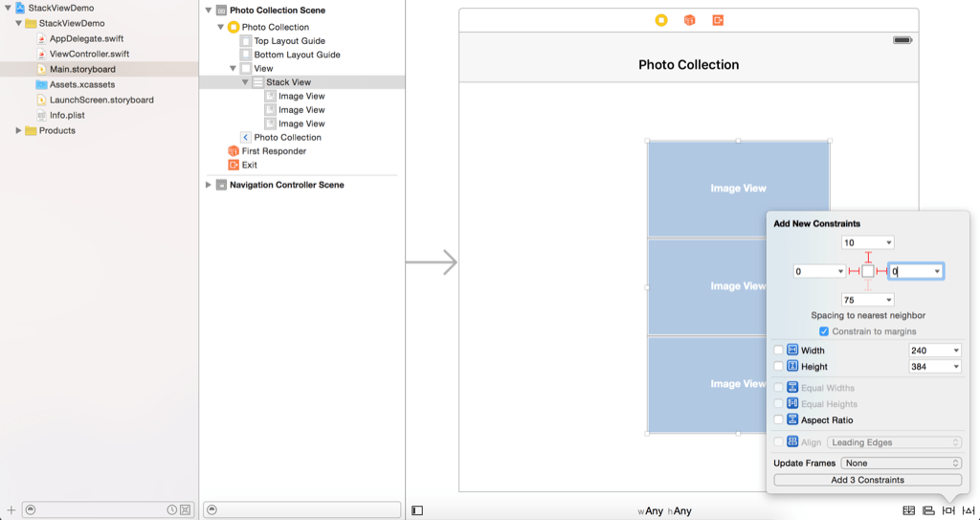The height and width of the screenshot is (520, 980).
Task: Select ViewController.swift in project navigator
Action: click(x=88, y=54)
